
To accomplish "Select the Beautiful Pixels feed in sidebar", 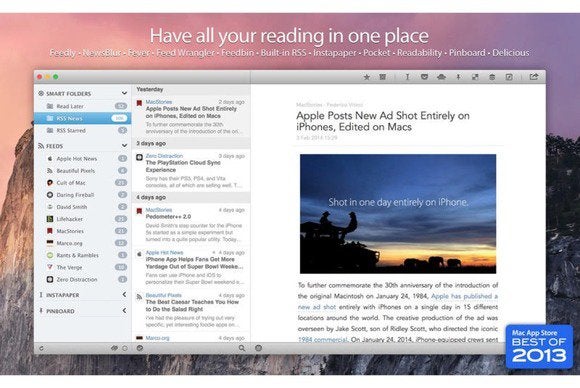I will (82, 171).
